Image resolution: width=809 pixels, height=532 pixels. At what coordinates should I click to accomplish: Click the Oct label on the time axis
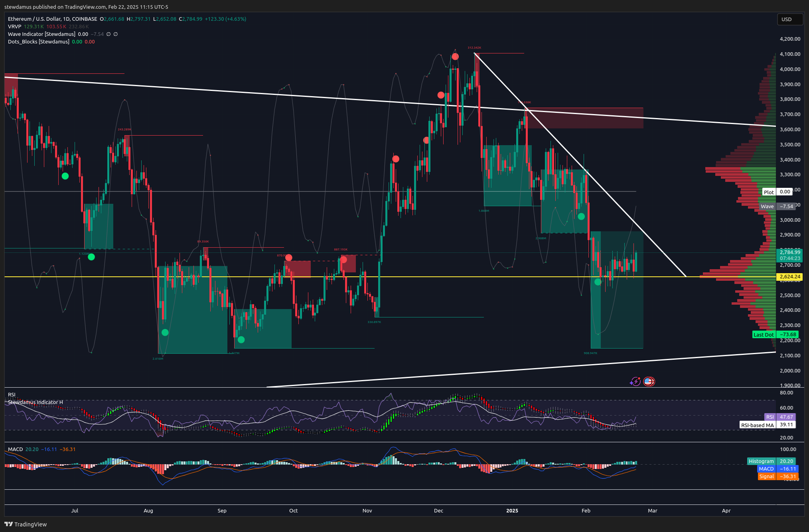[x=293, y=510]
